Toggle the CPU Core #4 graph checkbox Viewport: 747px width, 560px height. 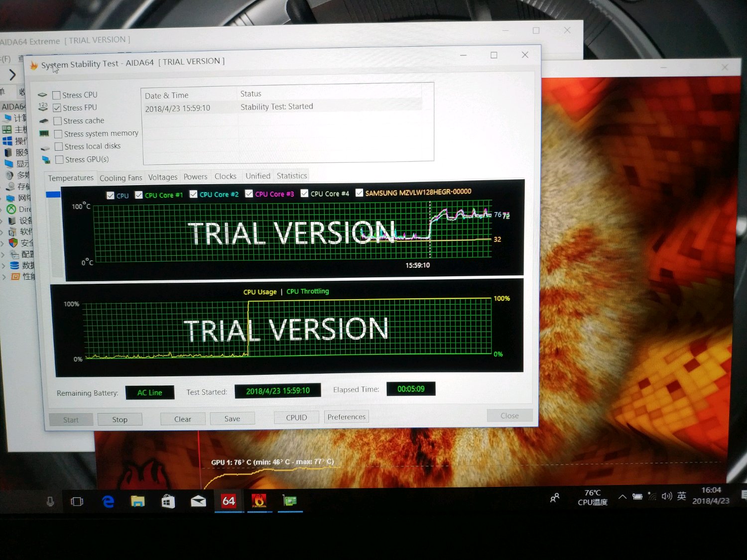pyautogui.click(x=304, y=194)
